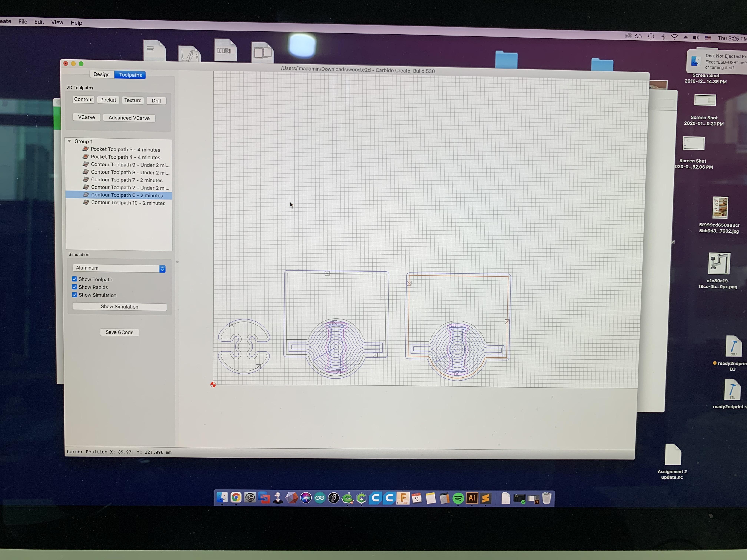Viewport: 747px width, 560px height.
Task: Uncheck Show Toolpath checkbox
Action: [x=74, y=279]
